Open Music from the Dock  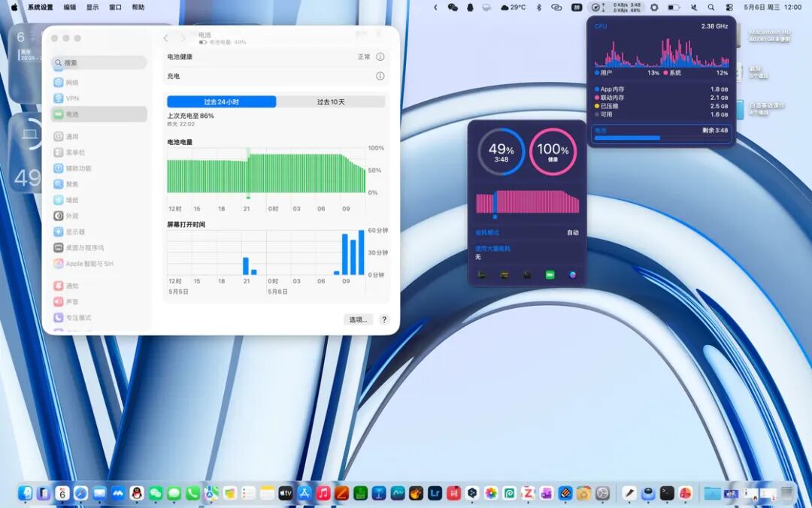tap(323, 494)
